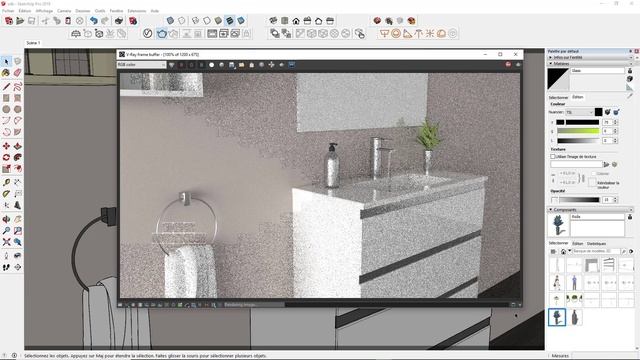Open the Fichier menu

[8, 11]
